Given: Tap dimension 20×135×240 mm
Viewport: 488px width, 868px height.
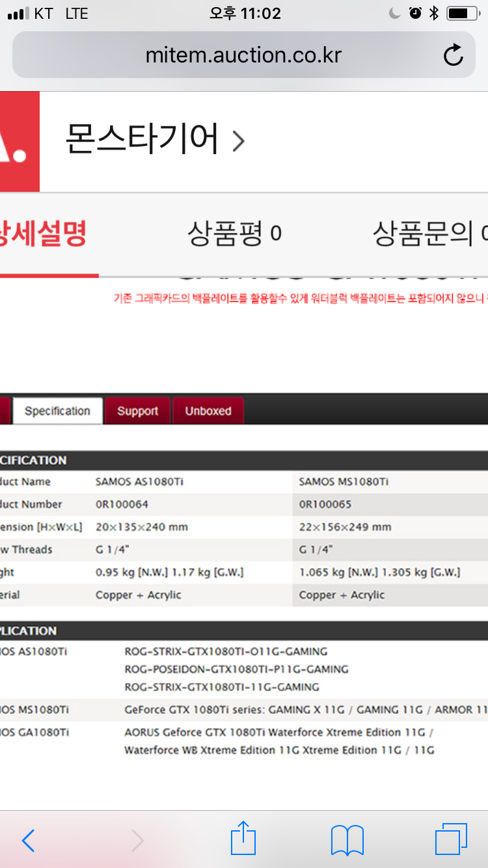Looking at the screenshot, I should point(142,527).
